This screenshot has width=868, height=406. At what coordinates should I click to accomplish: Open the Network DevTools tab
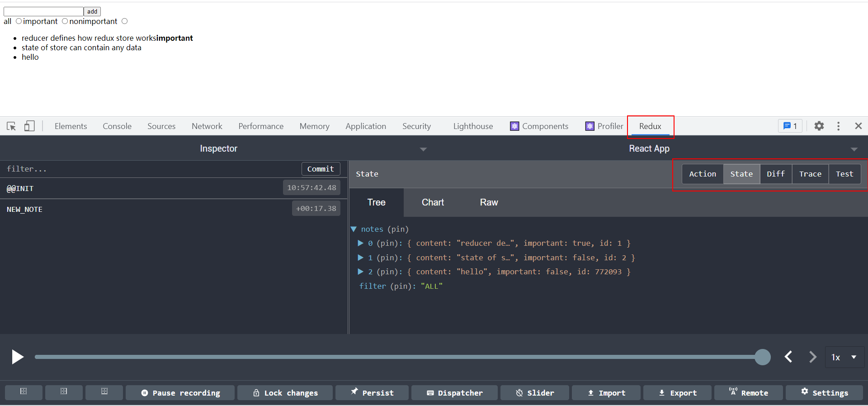207,126
